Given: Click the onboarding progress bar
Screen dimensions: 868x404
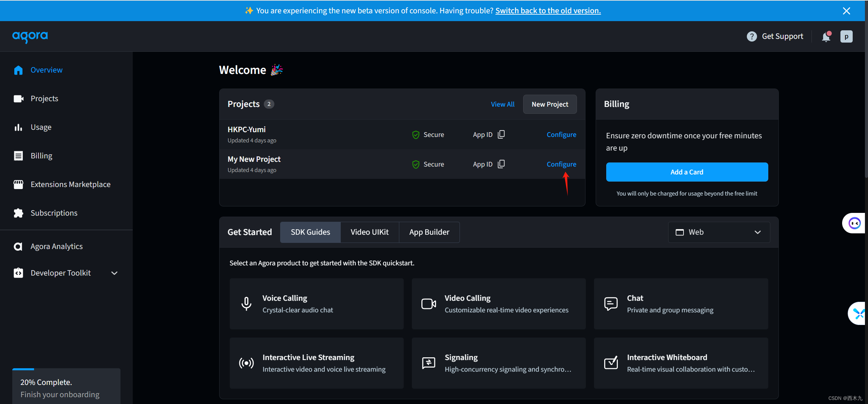Looking at the screenshot, I should (66, 369).
